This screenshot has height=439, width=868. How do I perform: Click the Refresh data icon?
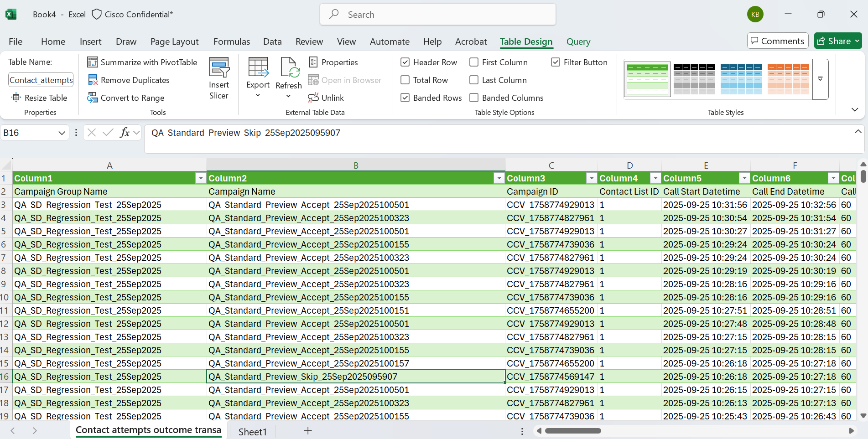[x=289, y=67]
